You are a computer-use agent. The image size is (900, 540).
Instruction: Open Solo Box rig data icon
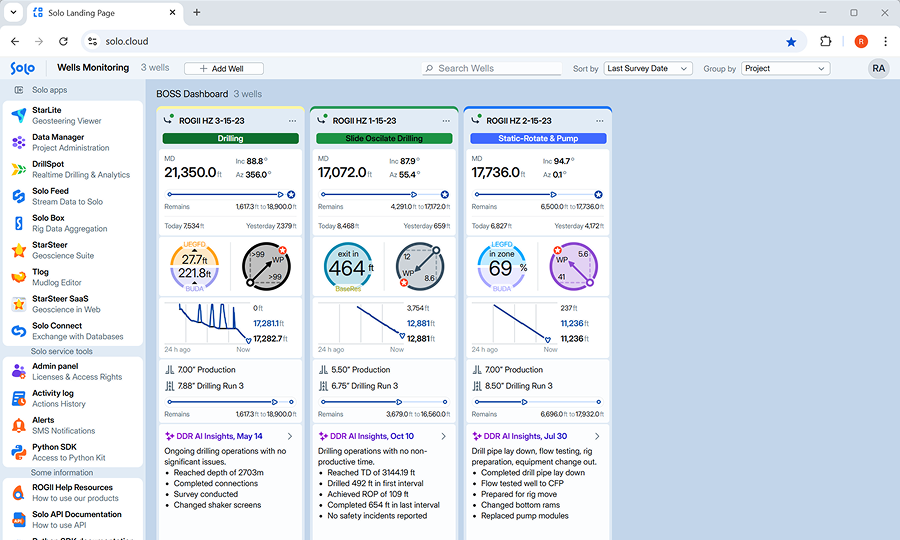pyautogui.click(x=19, y=223)
